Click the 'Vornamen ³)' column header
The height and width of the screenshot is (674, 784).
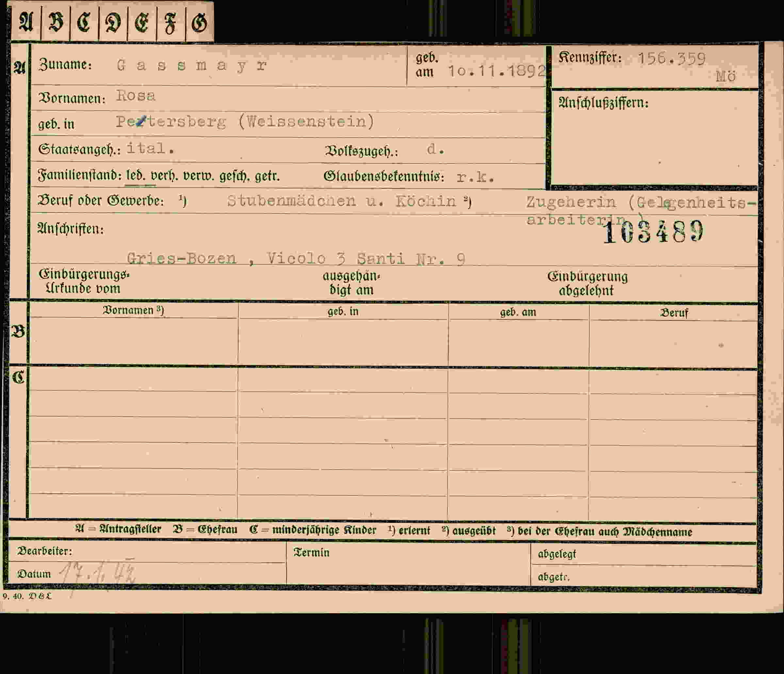click(x=133, y=310)
